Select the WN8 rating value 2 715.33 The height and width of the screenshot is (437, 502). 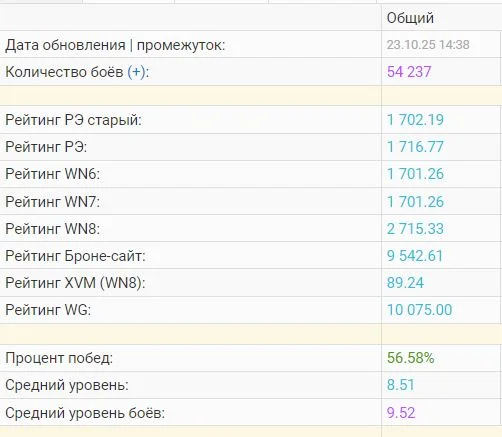click(x=415, y=229)
